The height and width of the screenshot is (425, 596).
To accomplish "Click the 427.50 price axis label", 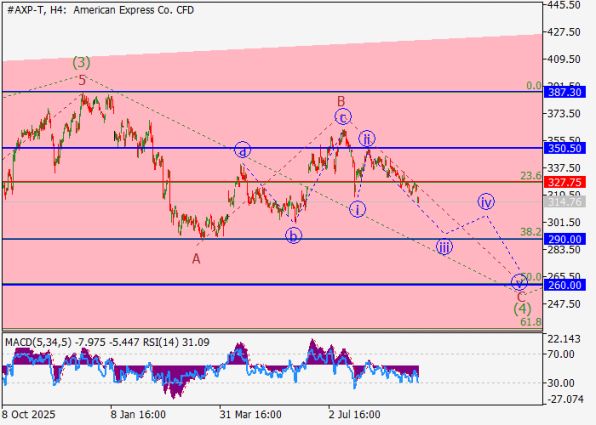I will tap(565, 32).
